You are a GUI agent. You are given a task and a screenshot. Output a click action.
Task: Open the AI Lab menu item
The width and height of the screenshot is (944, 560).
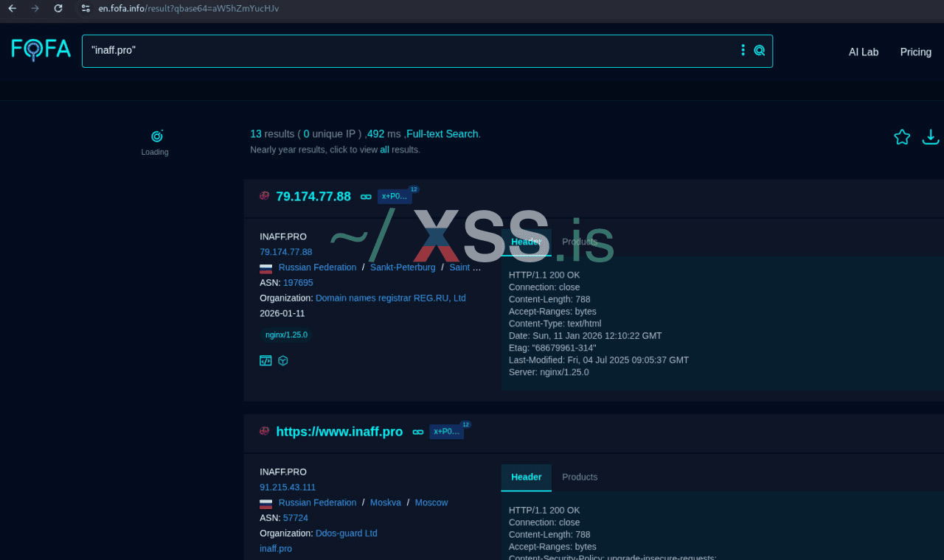click(x=864, y=52)
